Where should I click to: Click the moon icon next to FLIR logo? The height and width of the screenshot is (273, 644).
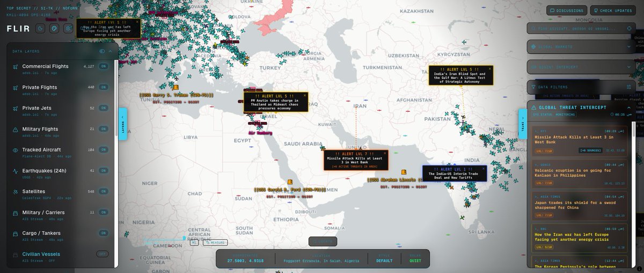40,28
